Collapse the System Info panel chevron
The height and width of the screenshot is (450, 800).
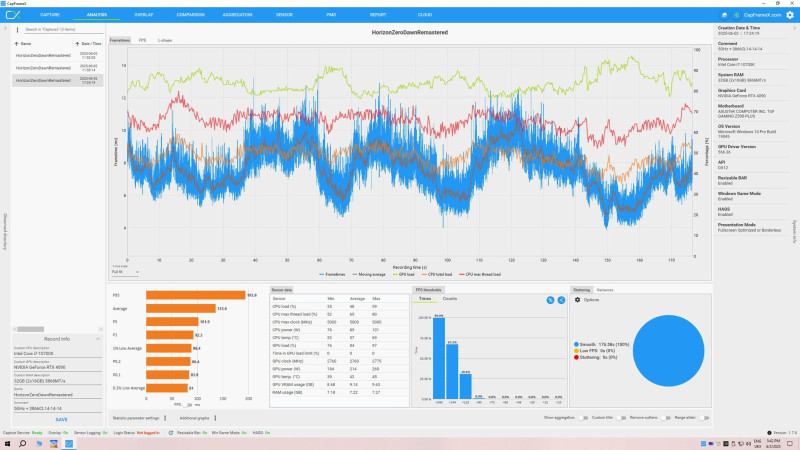point(794,29)
